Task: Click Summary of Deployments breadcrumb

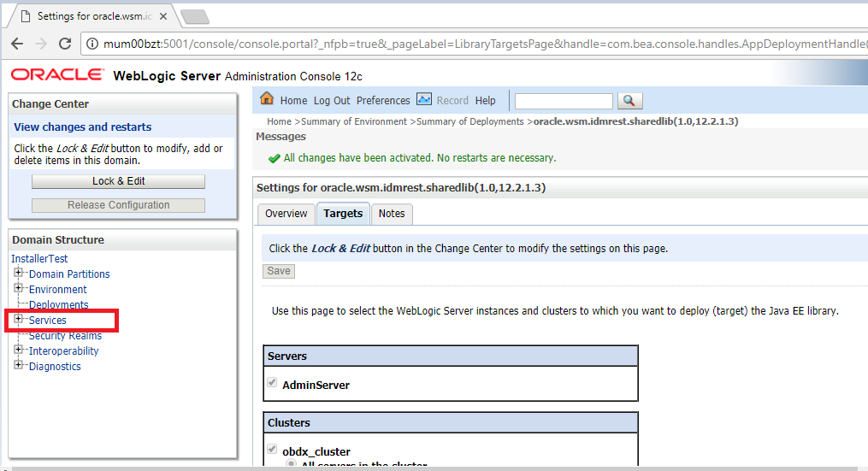Action: pyautogui.click(x=470, y=121)
